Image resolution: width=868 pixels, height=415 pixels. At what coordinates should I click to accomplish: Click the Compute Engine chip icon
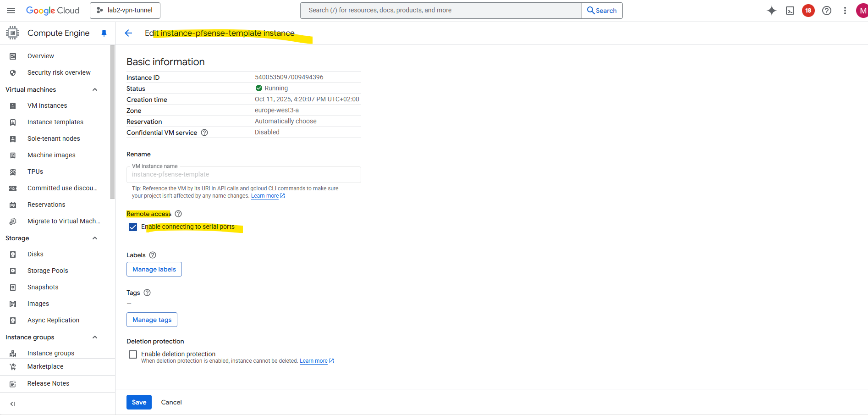point(13,33)
